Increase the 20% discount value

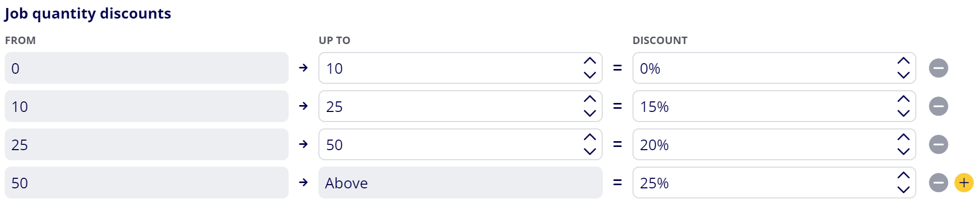903,137
